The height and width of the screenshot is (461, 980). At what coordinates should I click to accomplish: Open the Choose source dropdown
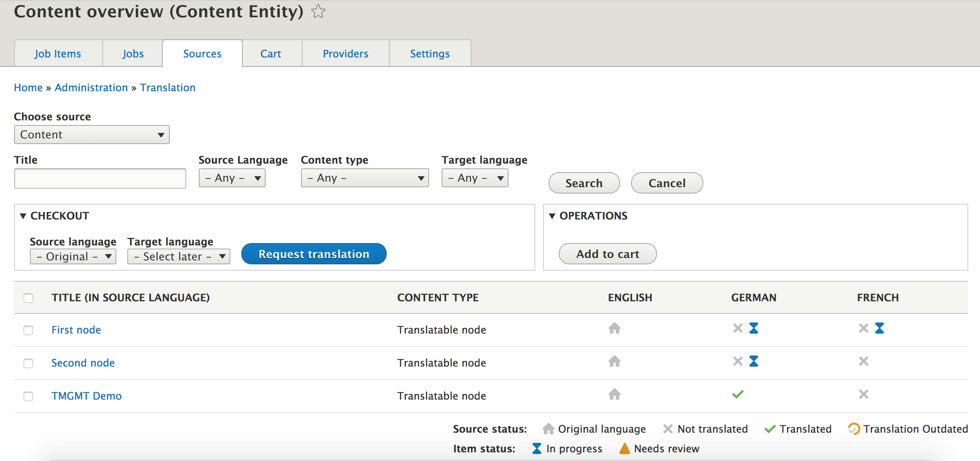(92, 135)
